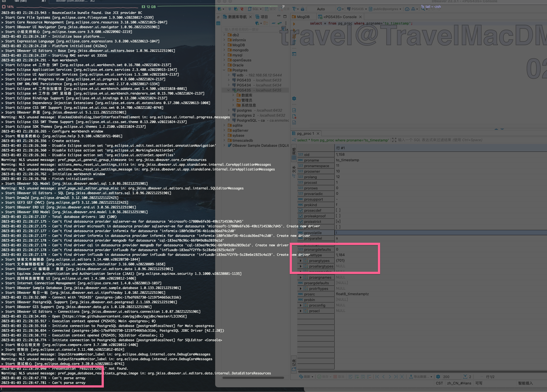Expand the db2 folder
This screenshot has height=392, width=547.
coord(224,35)
